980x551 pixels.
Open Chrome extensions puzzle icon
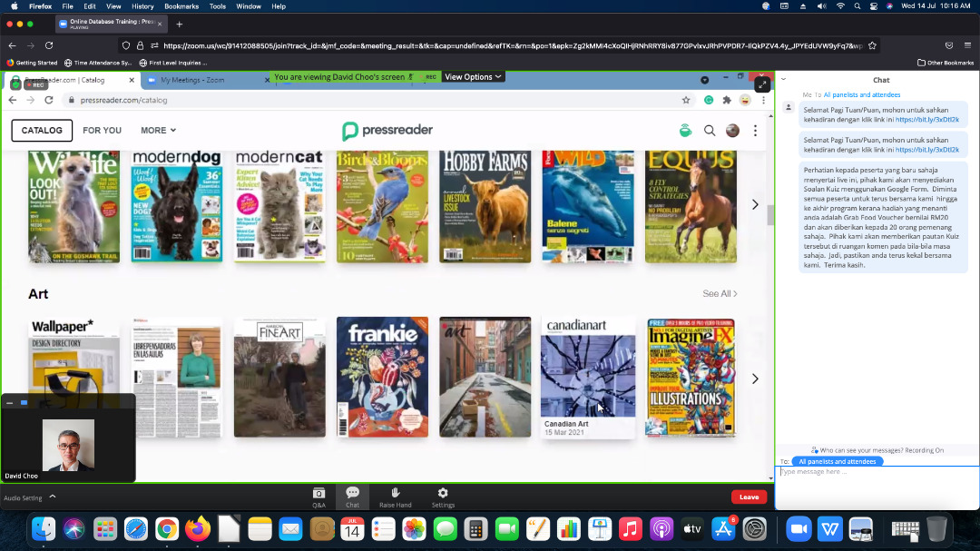click(x=727, y=100)
